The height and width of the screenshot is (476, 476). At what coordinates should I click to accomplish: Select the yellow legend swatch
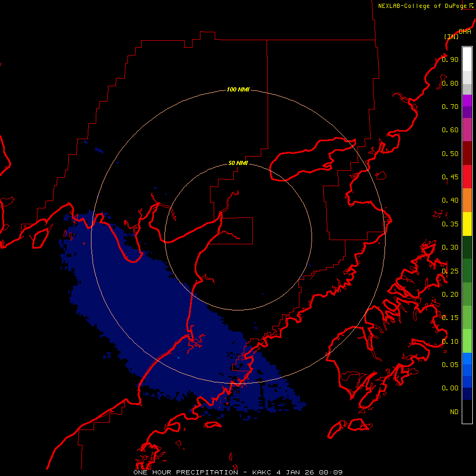(x=467, y=224)
